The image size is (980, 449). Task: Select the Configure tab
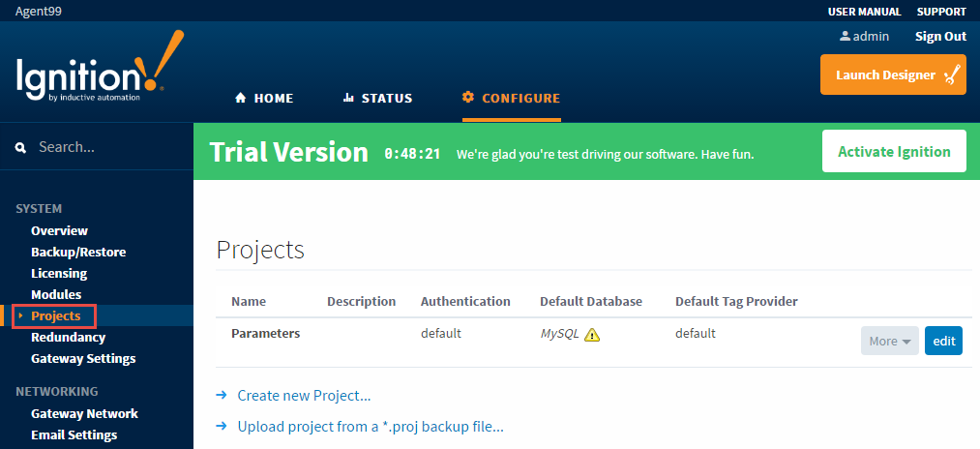pyautogui.click(x=511, y=98)
